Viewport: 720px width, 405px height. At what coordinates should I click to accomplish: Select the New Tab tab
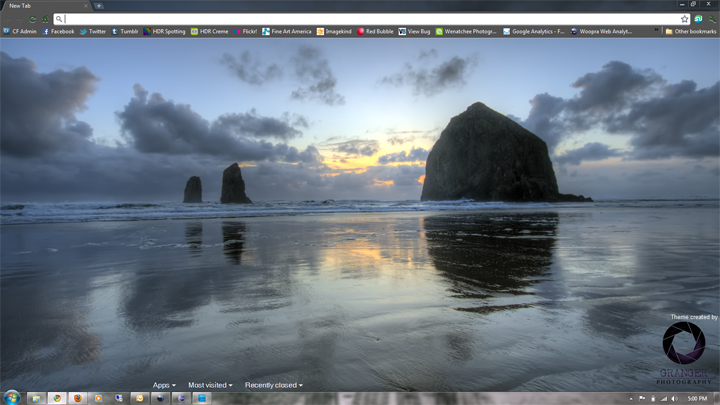coord(40,6)
